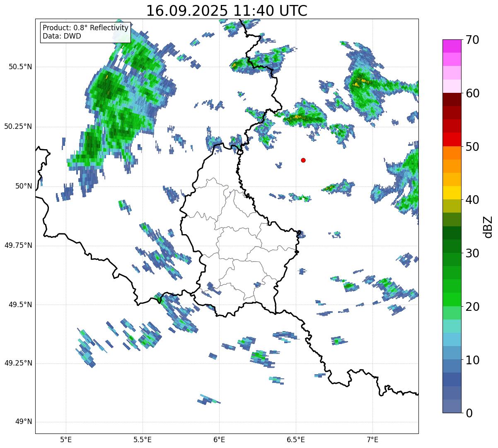Click the 'Product: 0.8° Reflectivity' label
This screenshot has height=448, width=498.
pos(85,28)
